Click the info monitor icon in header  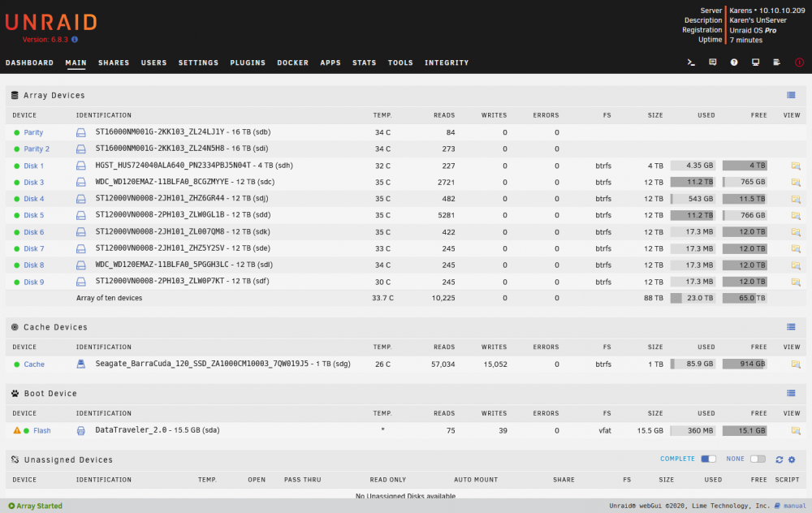tap(755, 63)
